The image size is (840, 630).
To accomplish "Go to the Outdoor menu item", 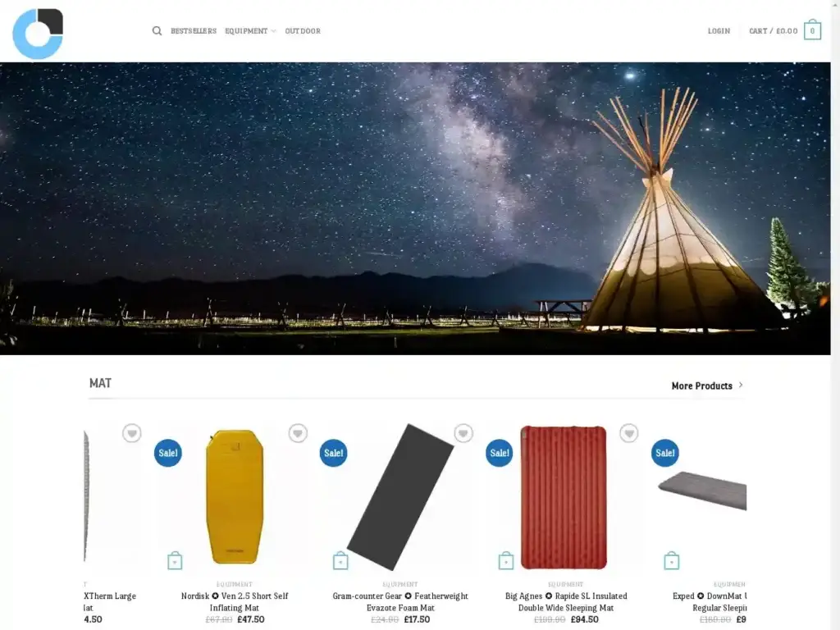I will [x=303, y=31].
